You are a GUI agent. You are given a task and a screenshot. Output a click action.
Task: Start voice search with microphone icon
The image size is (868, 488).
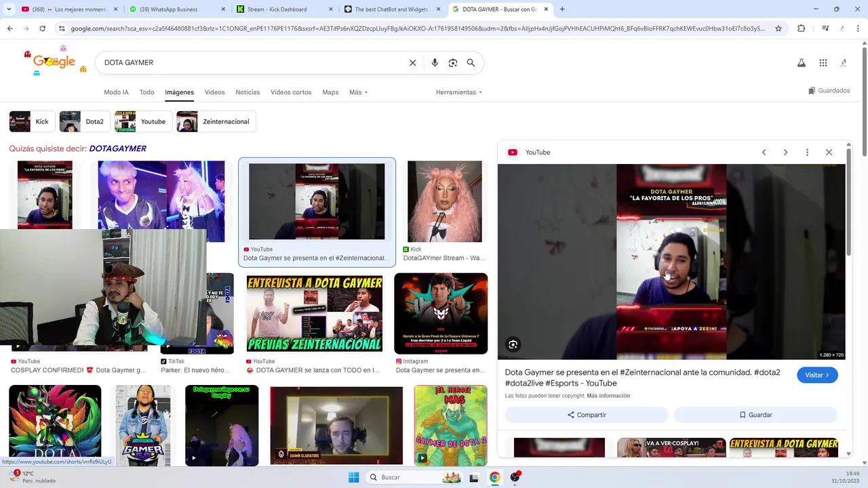(435, 62)
